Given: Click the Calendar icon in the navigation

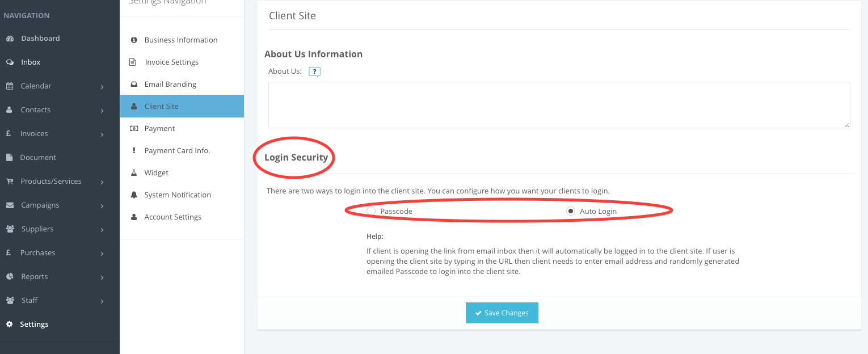Looking at the screenshot, I should click(x=10, y=86).
